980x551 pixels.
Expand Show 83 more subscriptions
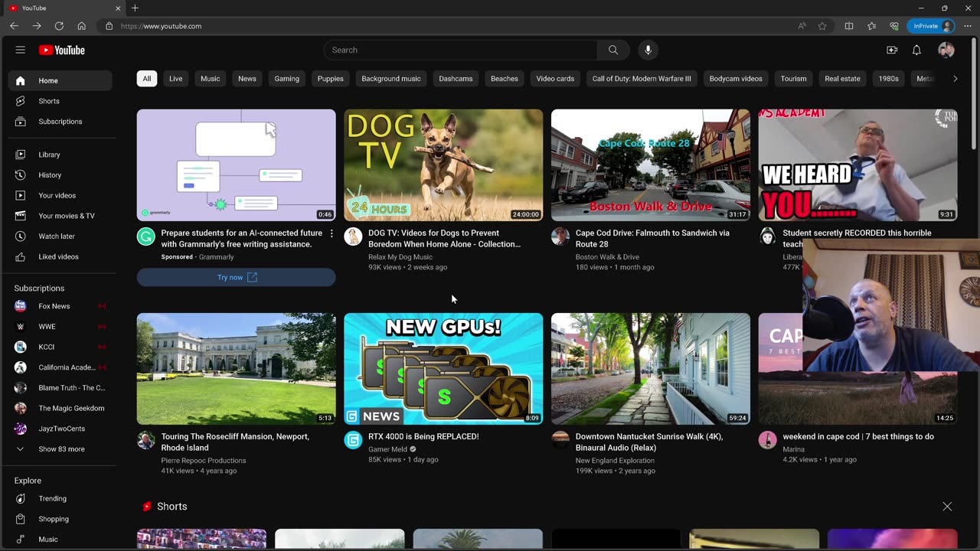pos(60,449)
